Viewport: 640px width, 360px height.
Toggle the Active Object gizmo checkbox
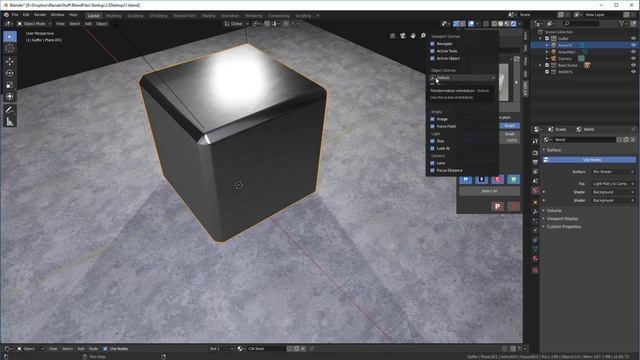[432, 58]
